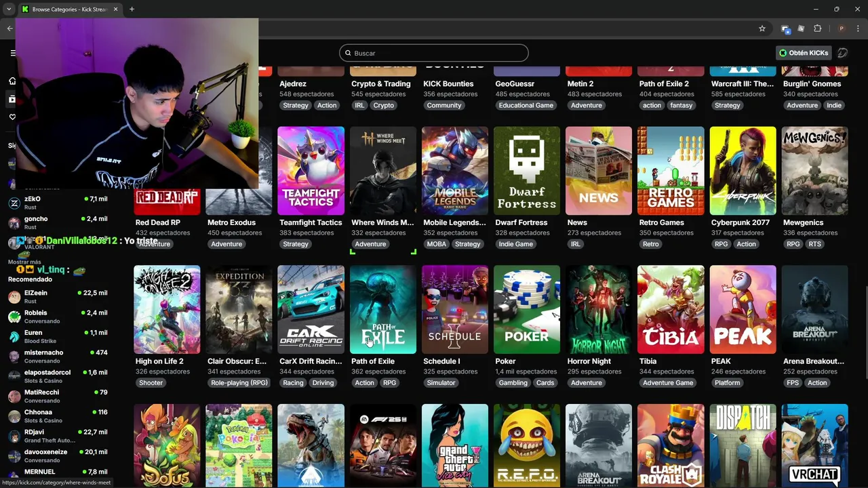This screenshot has width=868, height=488.
Task: Select Retro tag under Retro Games
Action: 651,244
